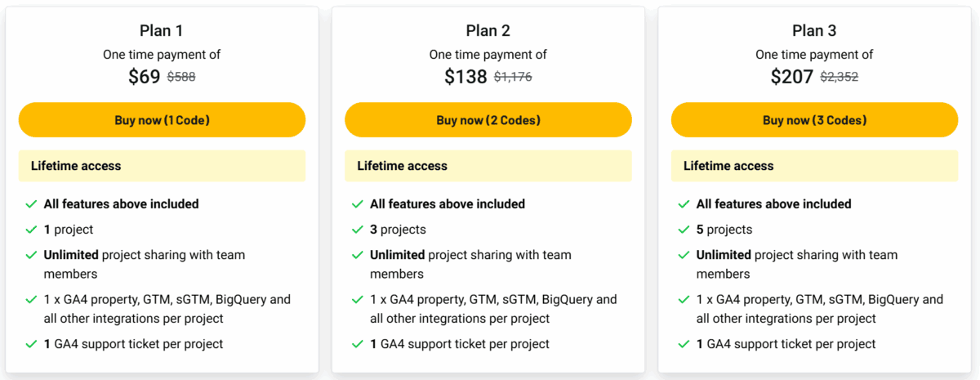
Task: Click Plan 3 GA4 support ticket checkmark
Action: click(684, 344)
